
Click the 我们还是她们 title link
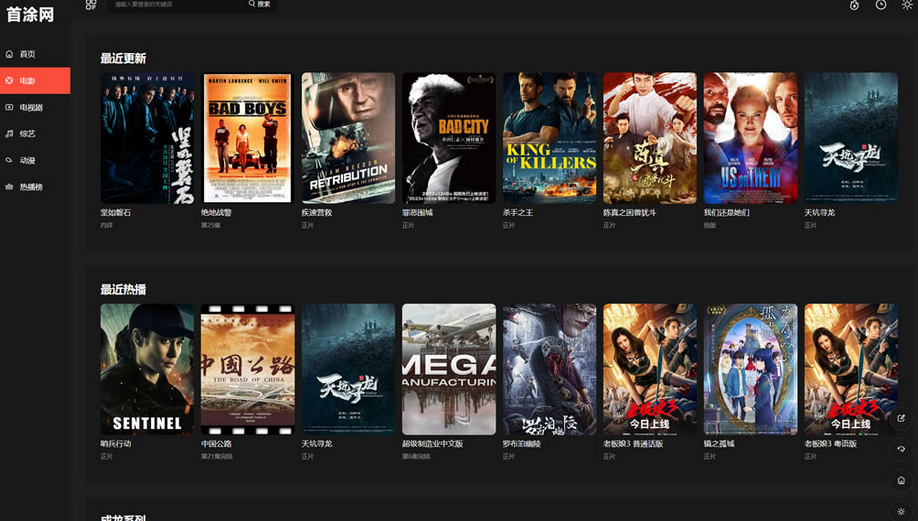click(727, 212)
